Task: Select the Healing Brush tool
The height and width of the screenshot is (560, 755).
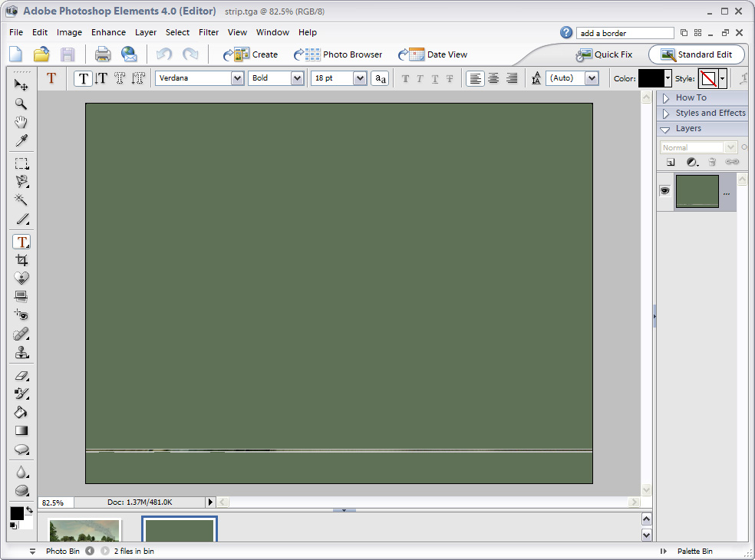Action: pyautogui.click(x=21, y=334)
